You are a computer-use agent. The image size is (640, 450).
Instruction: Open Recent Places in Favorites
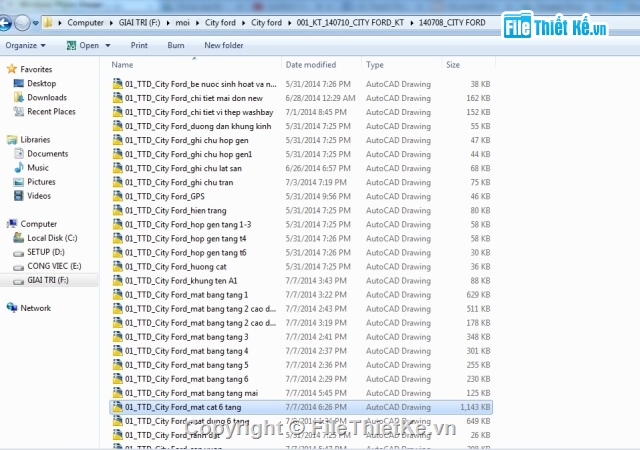pos(51,111)
